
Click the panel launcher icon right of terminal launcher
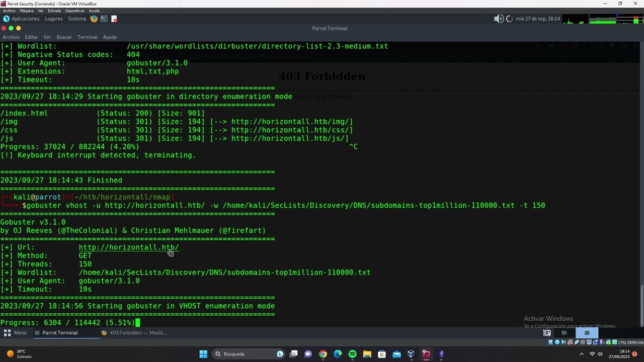pos(114,19)
